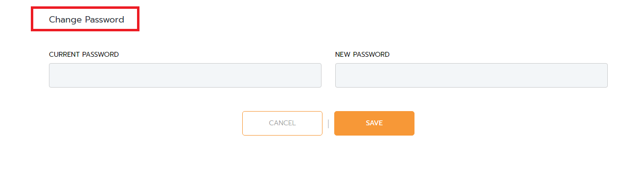
Task: Click the orange SAVE button
Action: (374, 123)
